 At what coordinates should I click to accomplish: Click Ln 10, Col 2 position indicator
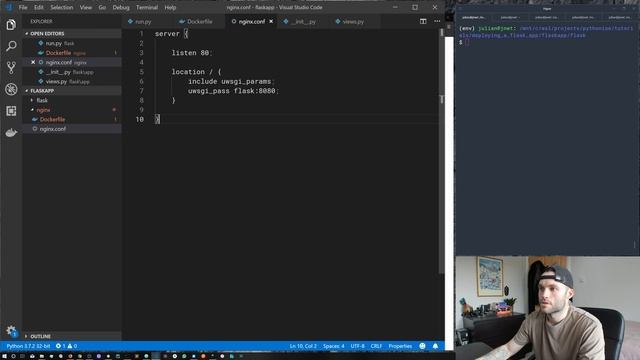pyautogui.click(x=303, y=346)
